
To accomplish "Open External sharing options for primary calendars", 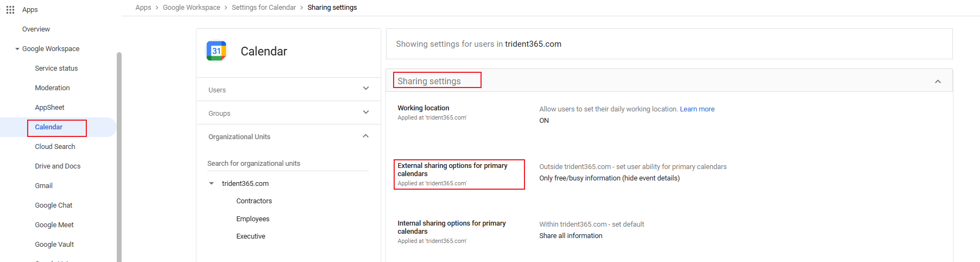I will (x=452, y=170).
